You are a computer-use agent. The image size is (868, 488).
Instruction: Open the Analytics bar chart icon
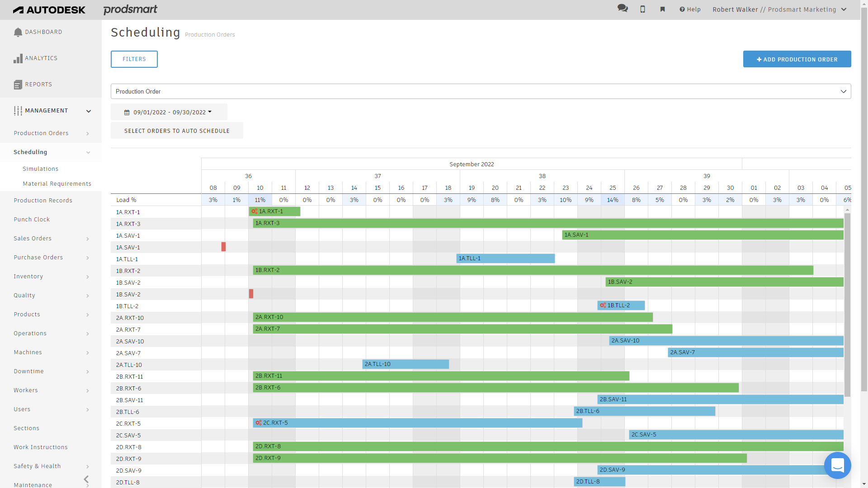tap(18, 58)
